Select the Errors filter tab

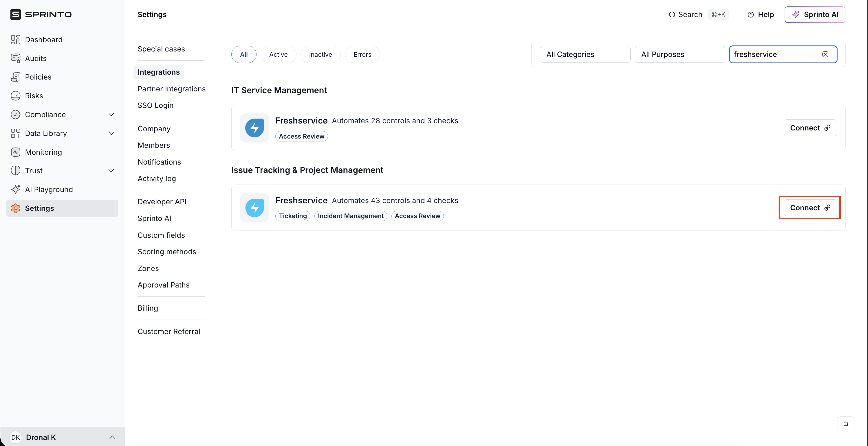362,55
